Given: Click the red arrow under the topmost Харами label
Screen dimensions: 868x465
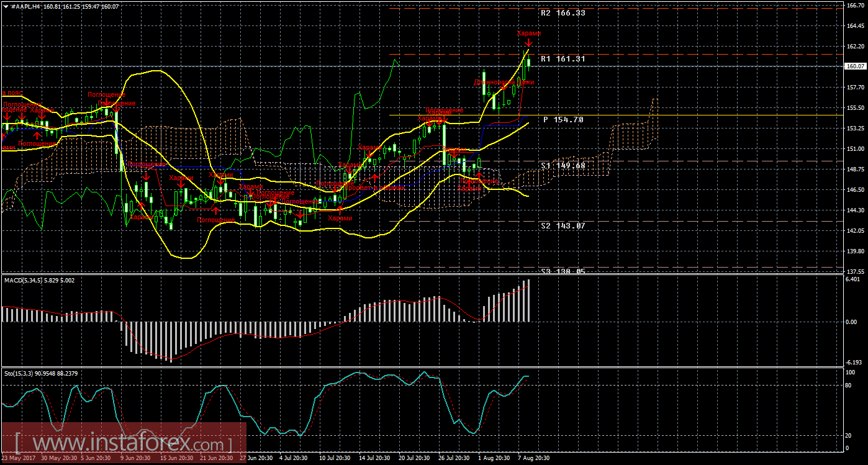Looking at the screenshot, I should (528, 42).
